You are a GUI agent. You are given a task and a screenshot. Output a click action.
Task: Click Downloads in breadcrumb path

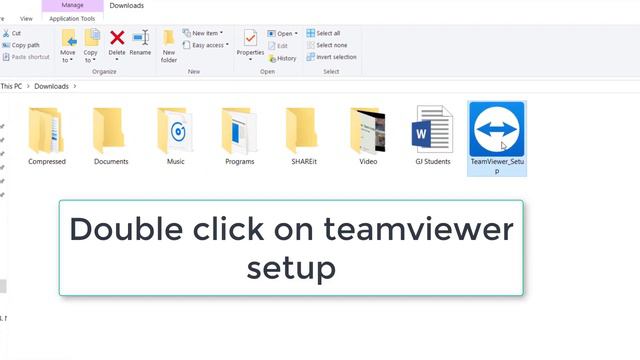click(x=51, y=86)
